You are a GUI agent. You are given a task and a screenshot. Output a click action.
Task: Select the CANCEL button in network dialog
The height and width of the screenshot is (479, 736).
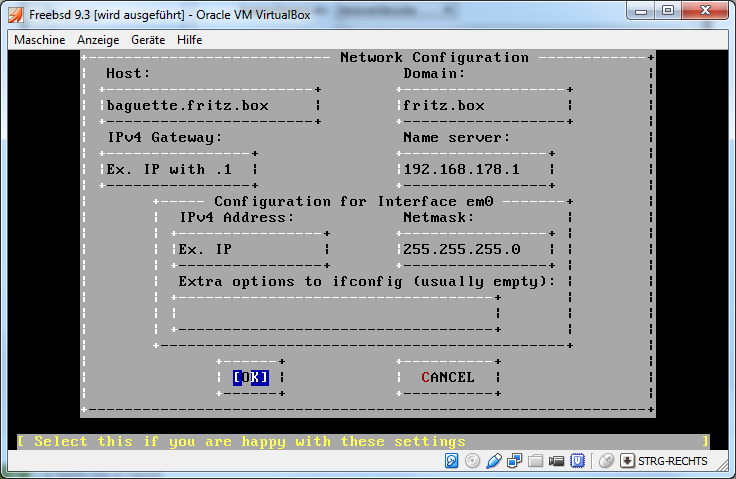click(x=448, y=377)
